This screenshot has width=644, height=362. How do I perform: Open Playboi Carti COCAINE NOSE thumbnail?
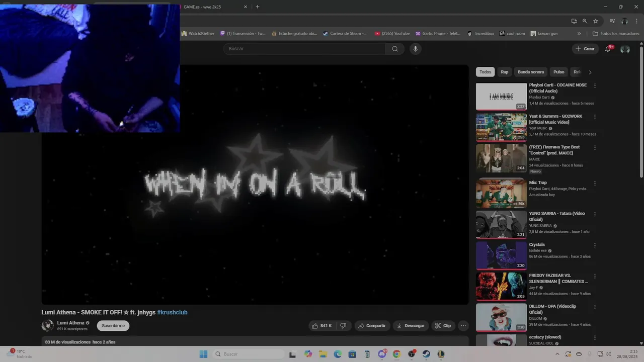(x=501, y=97)
